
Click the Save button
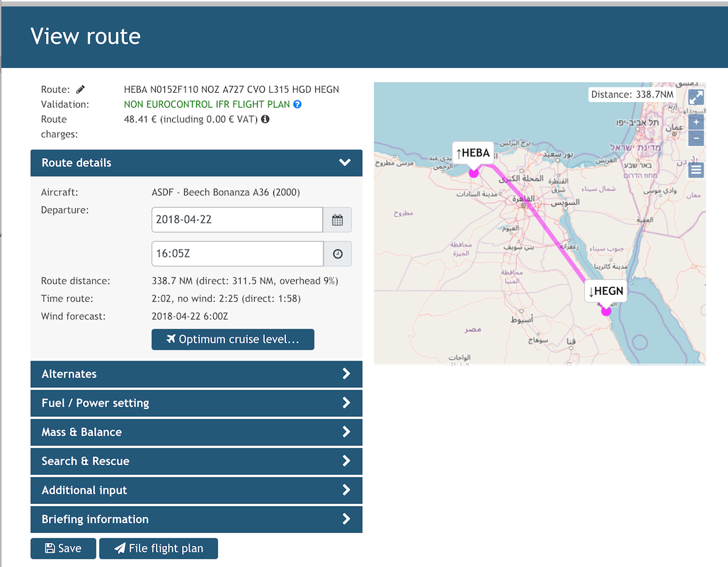tap(63, 549)
